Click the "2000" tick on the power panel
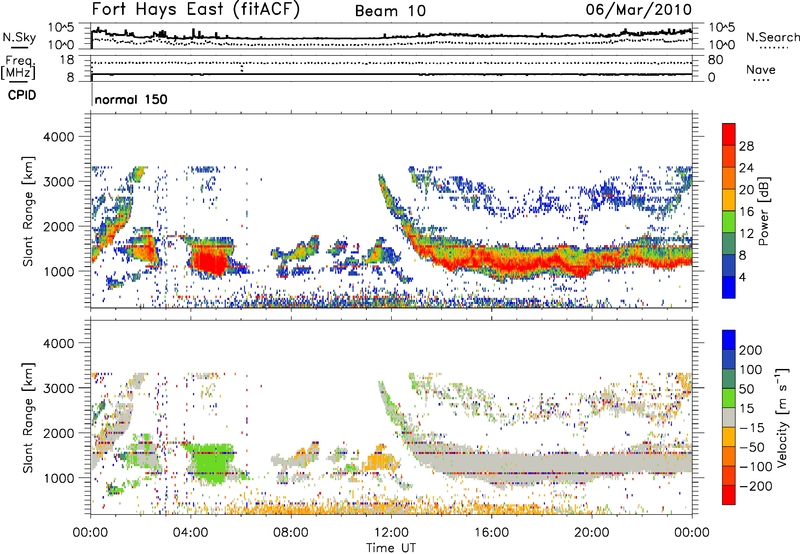This screenshot has width=800, height=554. [x=58, y=226]
